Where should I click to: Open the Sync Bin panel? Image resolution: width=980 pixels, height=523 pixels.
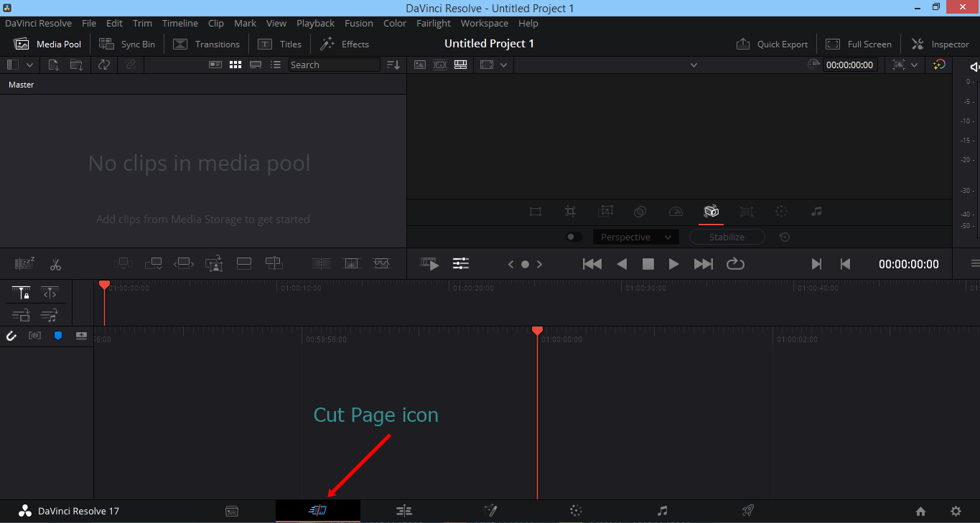127,44
